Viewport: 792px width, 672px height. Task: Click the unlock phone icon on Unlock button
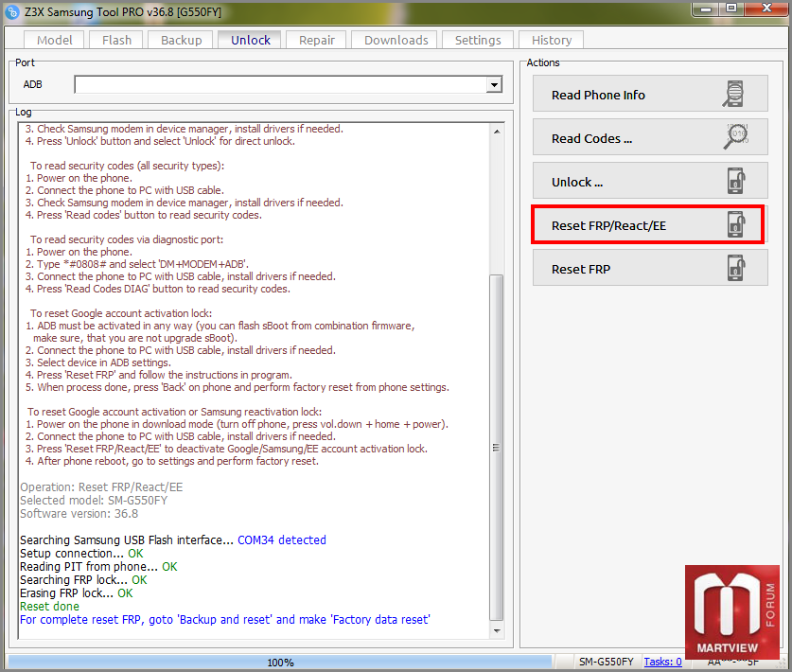click(x=736, y=181)
